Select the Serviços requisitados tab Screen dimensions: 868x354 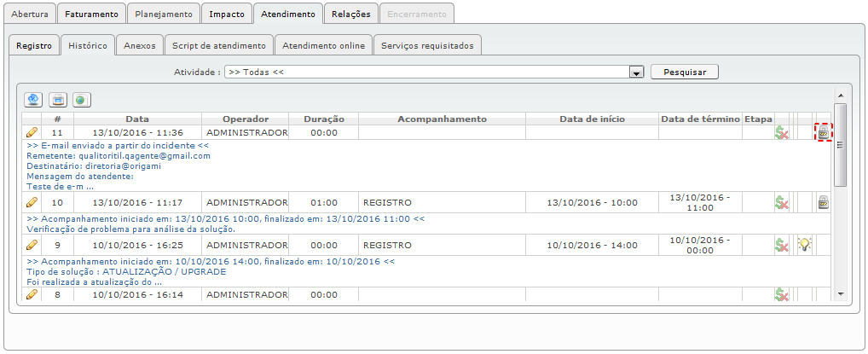(x=428, y=45)
